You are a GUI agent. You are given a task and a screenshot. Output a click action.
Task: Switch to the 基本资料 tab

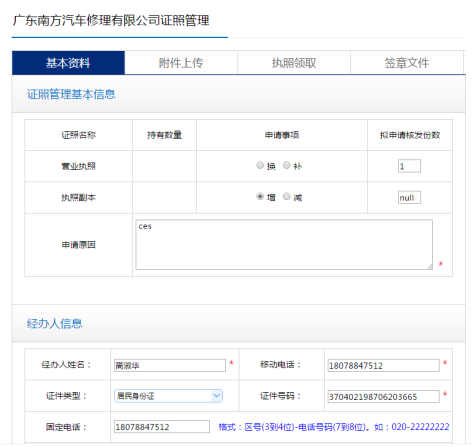click(68, 63)
